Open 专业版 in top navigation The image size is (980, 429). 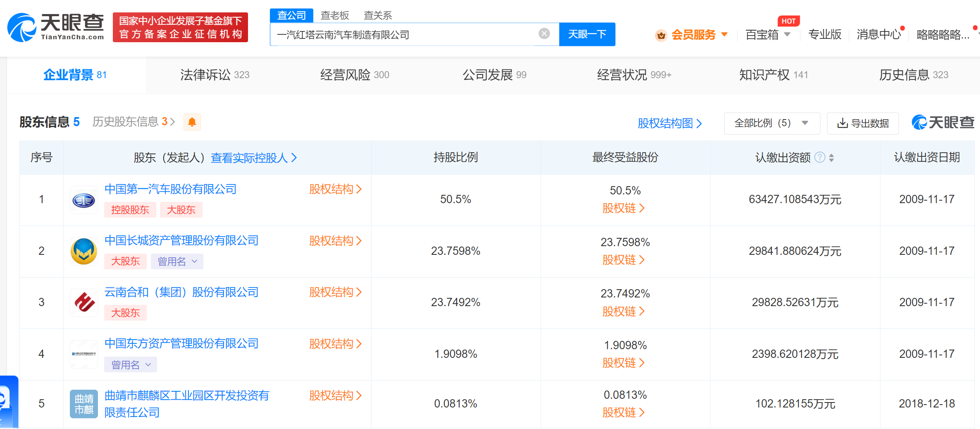tap(825, 34)
